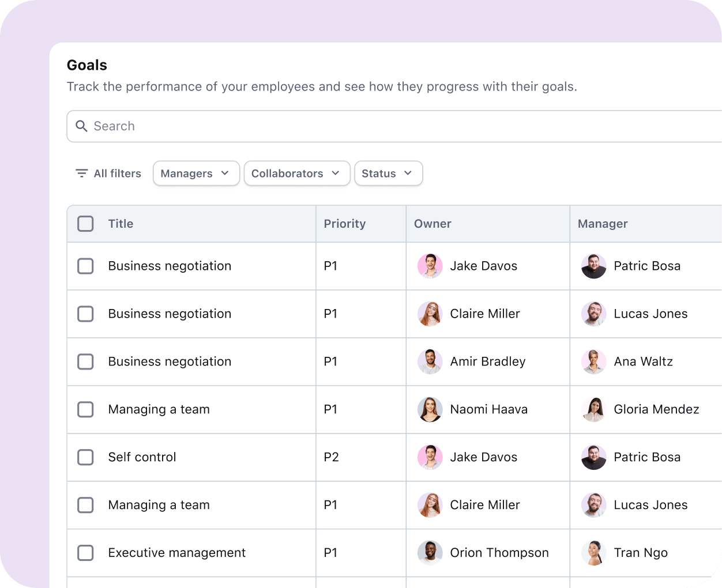Click owner name Naomi Haava

pyautogui.click(x=488, y=409)
